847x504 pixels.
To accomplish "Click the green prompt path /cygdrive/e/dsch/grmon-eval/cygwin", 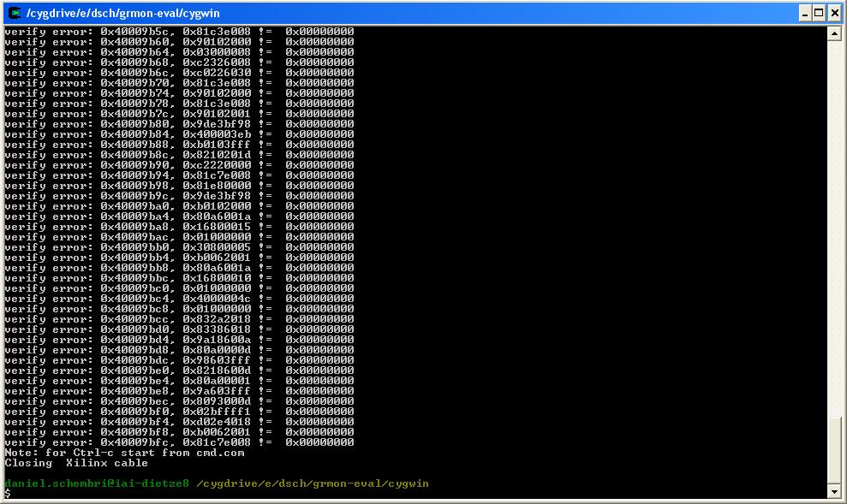I will point(313,483).
